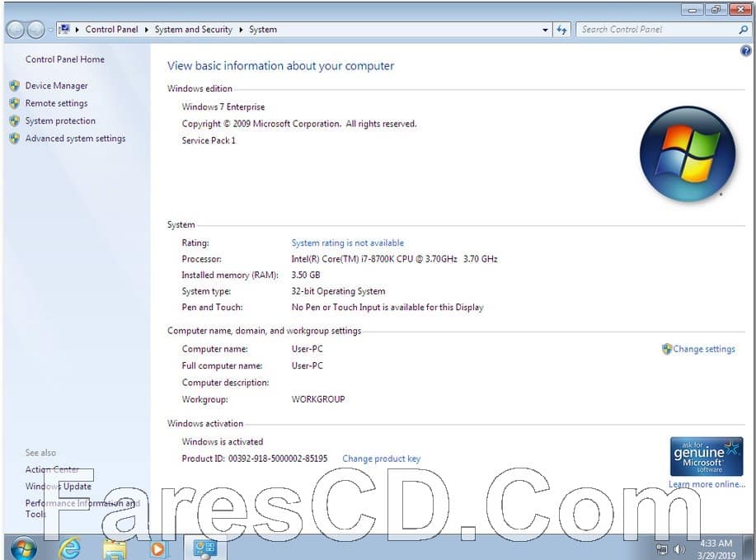Open Advanced system settings
The width and height of the screenshot is (756, 560).
(x=75, y=139)
